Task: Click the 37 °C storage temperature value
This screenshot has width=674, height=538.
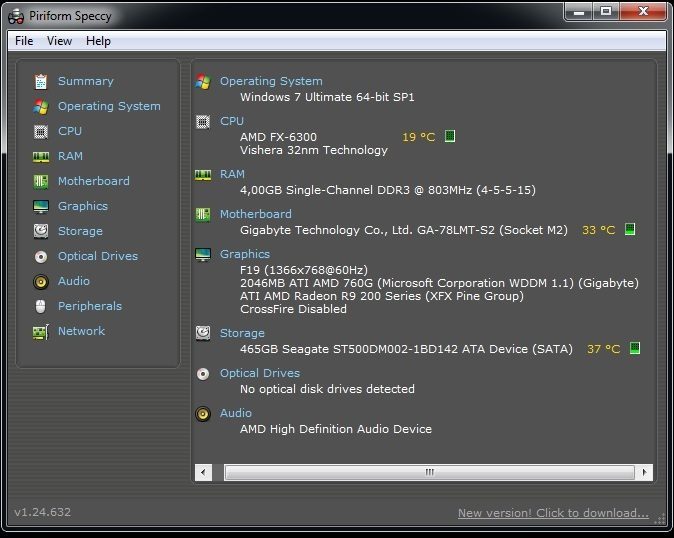Action: click(x=604, y=349)
